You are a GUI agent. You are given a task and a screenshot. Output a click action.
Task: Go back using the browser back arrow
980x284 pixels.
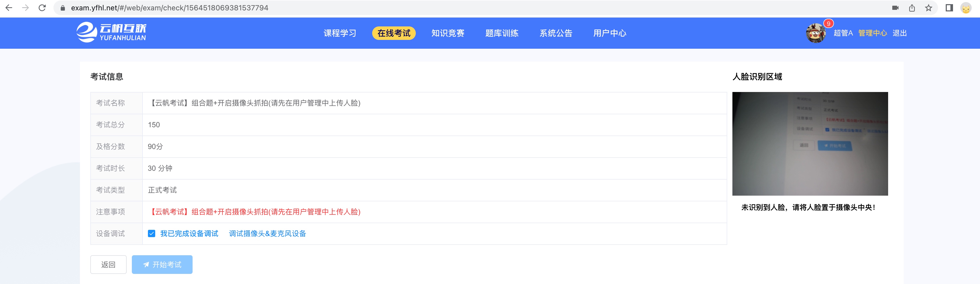pyautogui.click(x=9, y=8)
